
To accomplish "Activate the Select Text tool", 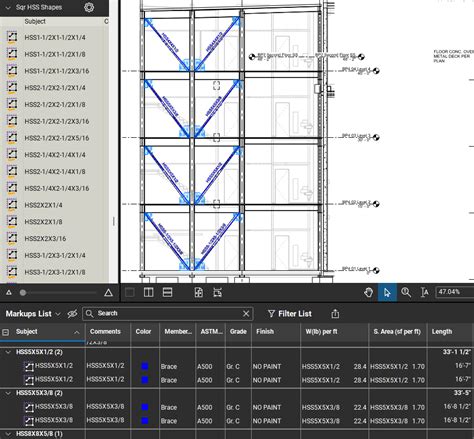I will click(424, 292).
